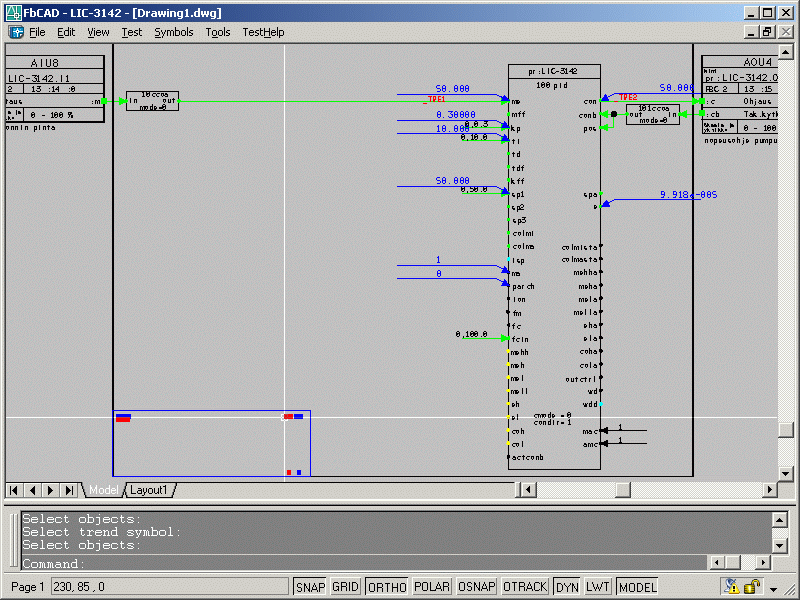
Task: Click command line scroll right arrow
Action: [x=763, y=563]
